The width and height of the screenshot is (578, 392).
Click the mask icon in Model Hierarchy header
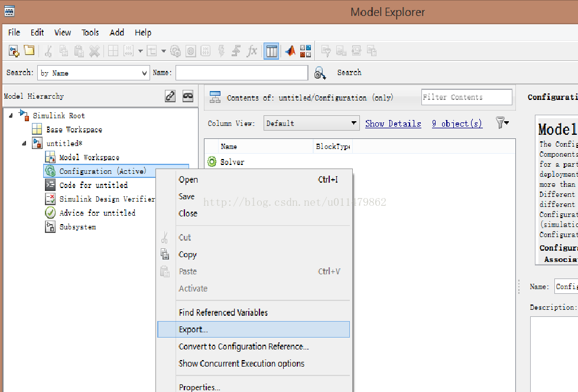(x=188, y=96)
